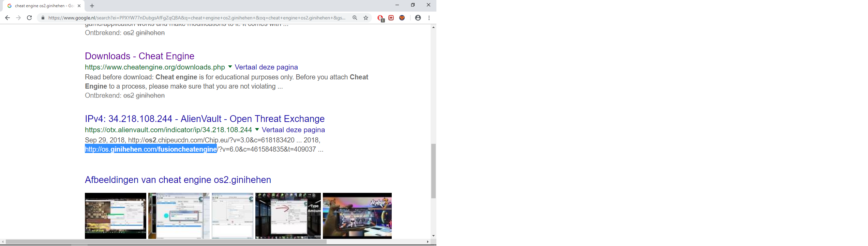Click Vertaal deze pagina for AlienVault result
Viewport: 868px width, 246px height.
coord(293,130)
